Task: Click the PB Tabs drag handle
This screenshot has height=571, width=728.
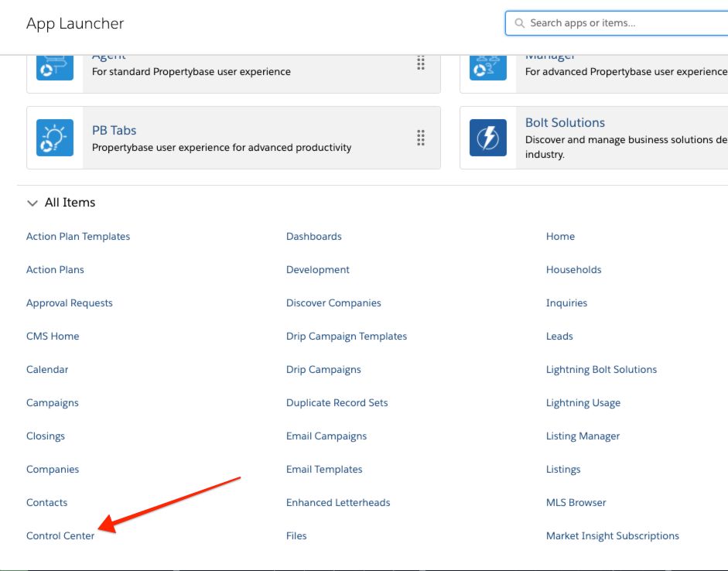Action: [421, 138]
